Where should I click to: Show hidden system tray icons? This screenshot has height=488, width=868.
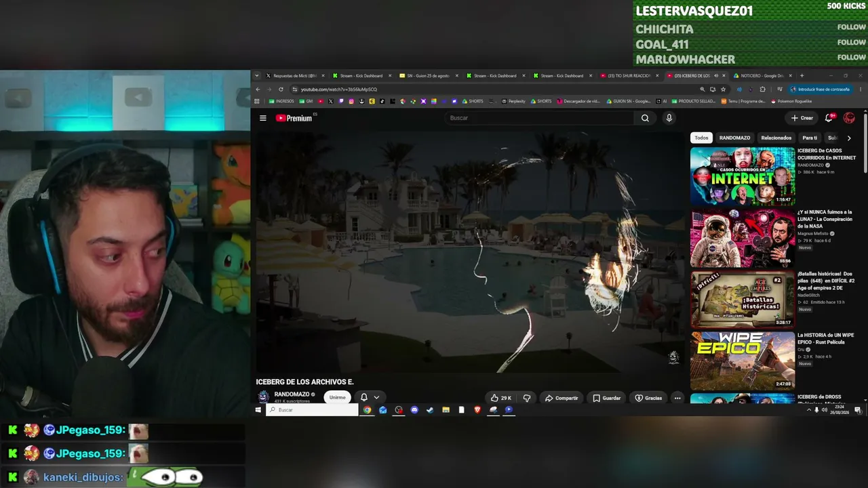click(808, 410)
